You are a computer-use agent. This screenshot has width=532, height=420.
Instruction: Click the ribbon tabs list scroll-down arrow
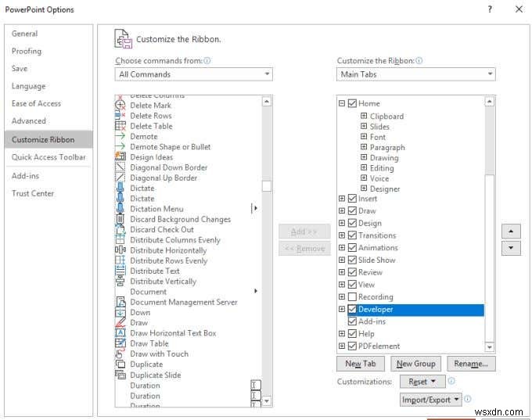(489, 347)
